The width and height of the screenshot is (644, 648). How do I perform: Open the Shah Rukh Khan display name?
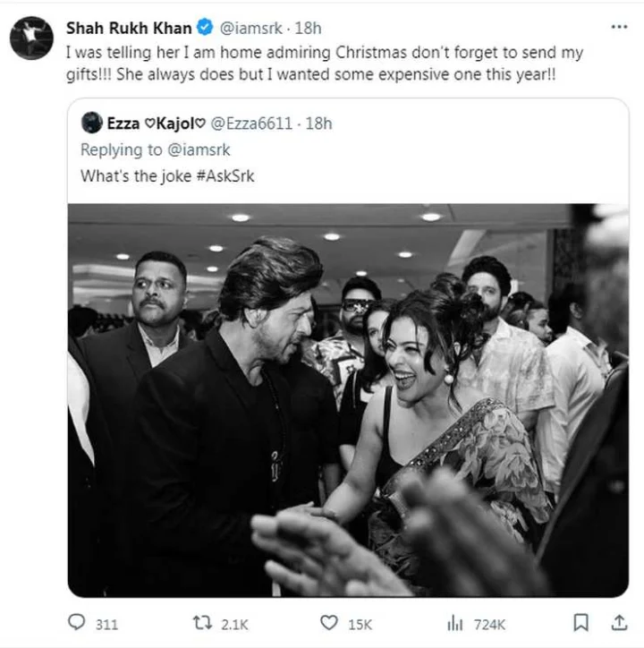click(x=129, y=28)
